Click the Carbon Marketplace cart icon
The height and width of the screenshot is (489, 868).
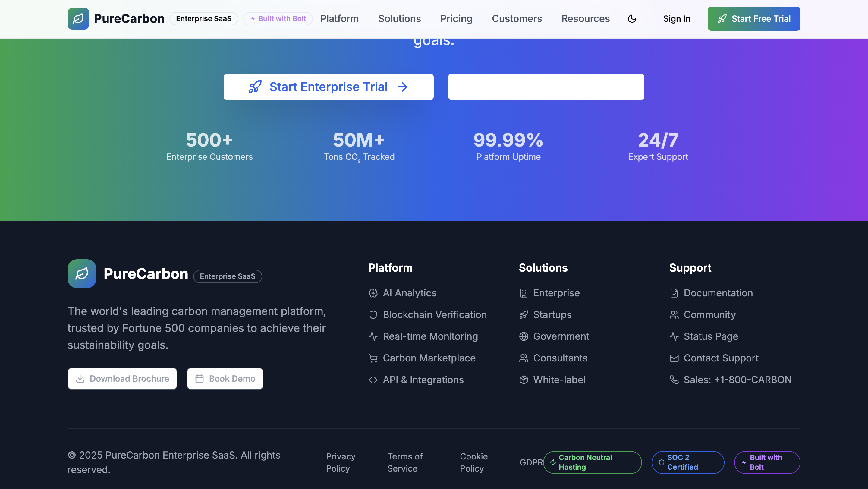(x=373, y=358)
